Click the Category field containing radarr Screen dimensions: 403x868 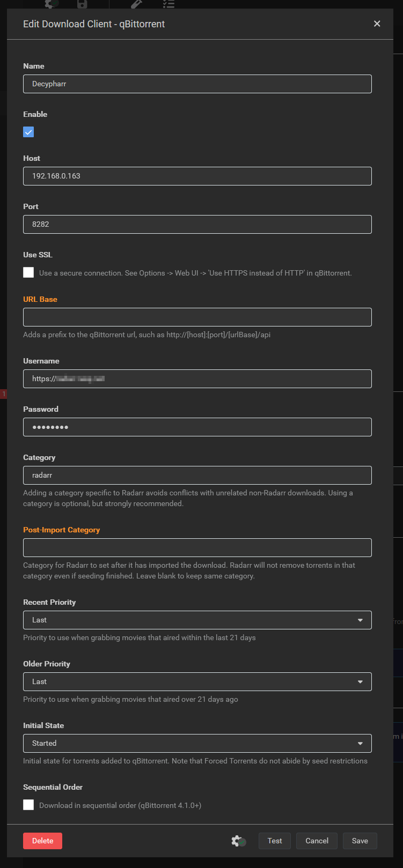click(197, 475)
